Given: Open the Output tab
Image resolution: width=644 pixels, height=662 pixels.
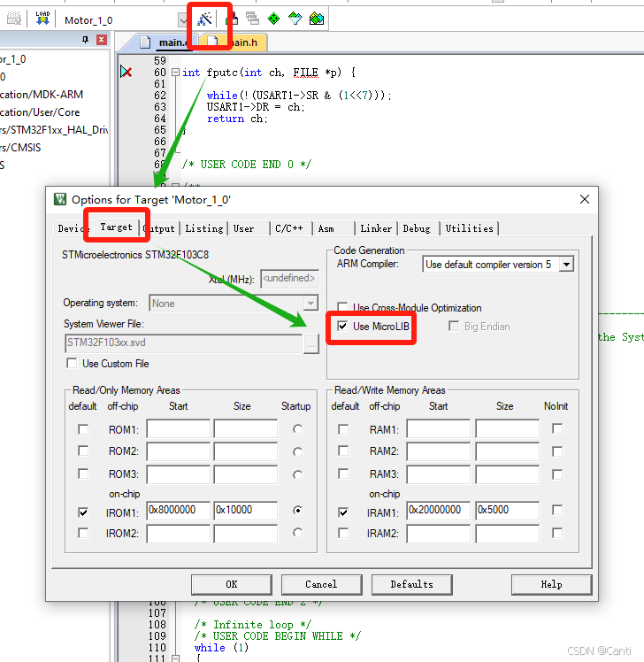Looking at the screenshot, I should point(159,228).
